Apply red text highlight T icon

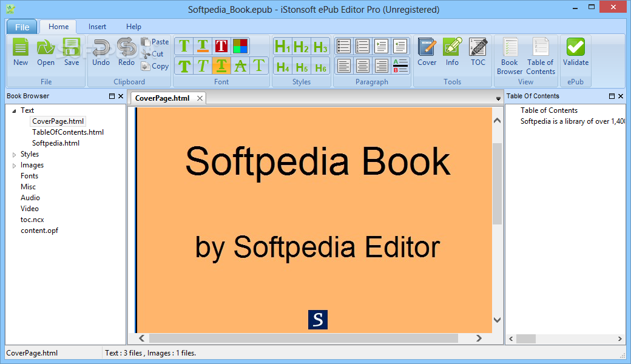point(221,46)
